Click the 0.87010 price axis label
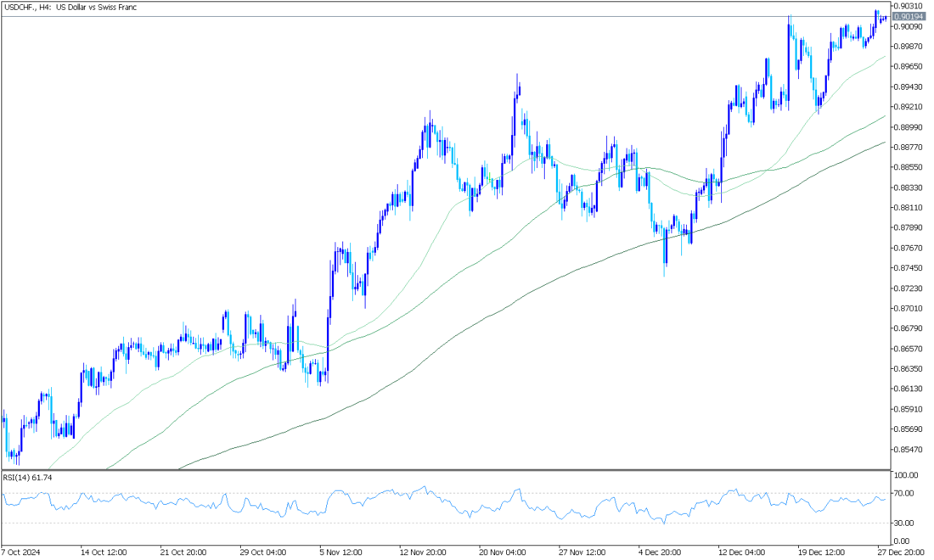This screenshot has height=560, width=934. 908,308
